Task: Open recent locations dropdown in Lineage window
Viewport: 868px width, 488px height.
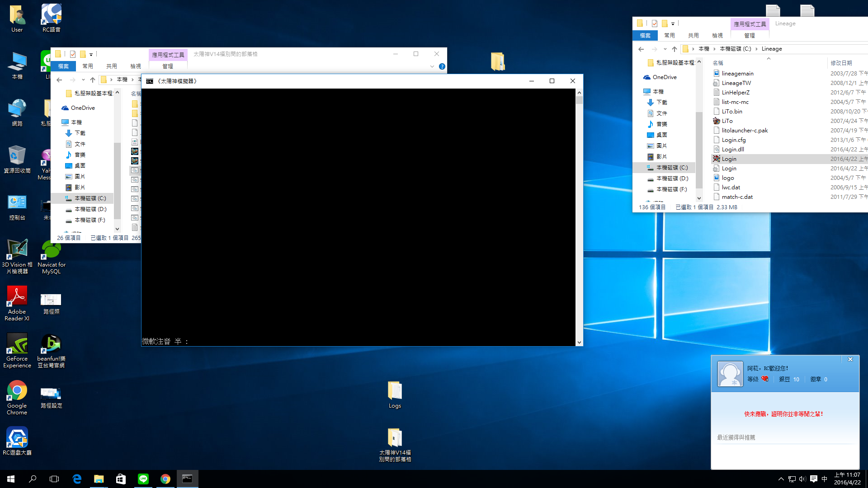Action: tap(665, 49)
